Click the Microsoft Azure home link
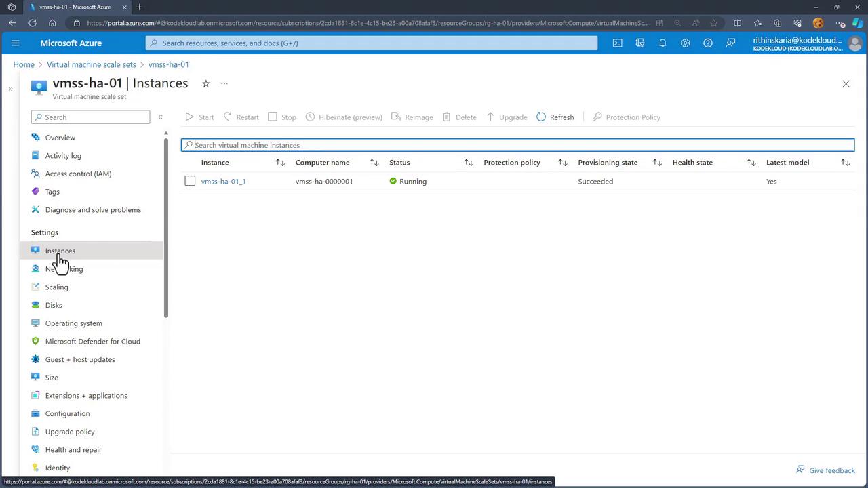This screenshot has width=868, height=488. [x=71, y=43]
